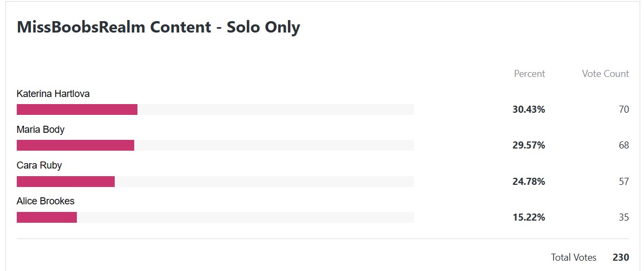Click Alice Brookes' pink result bar
644x271 pixels.
click(x=47, y=217)
